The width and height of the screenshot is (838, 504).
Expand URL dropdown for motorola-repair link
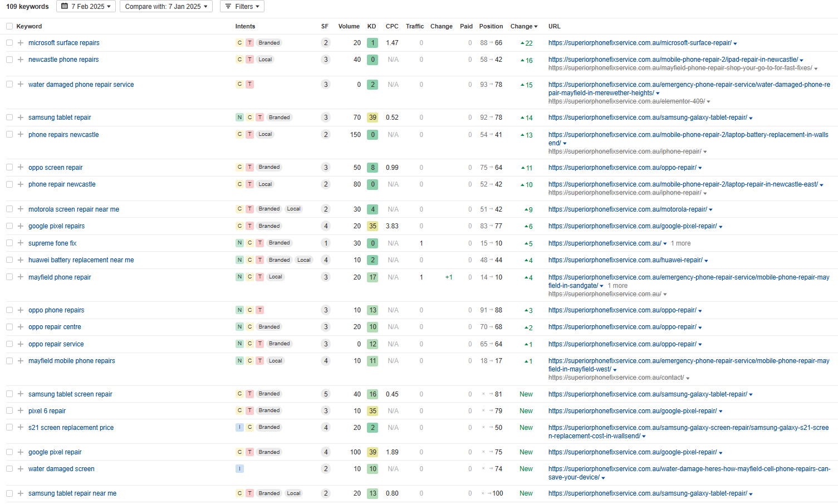(x=711, y=210)
